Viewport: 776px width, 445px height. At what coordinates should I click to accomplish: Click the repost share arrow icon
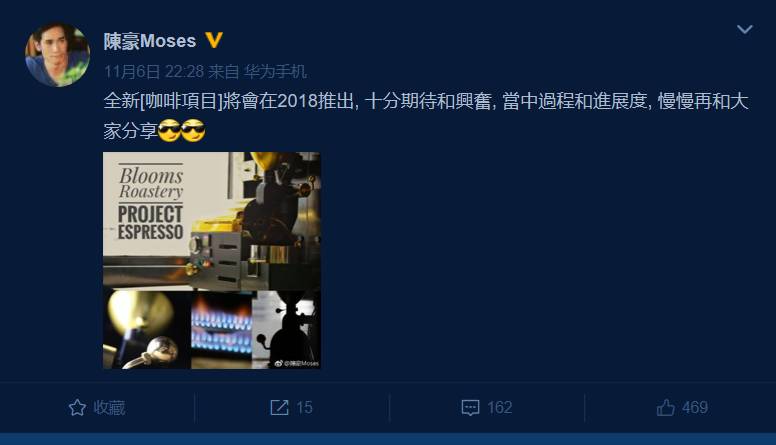pos(279,407)
